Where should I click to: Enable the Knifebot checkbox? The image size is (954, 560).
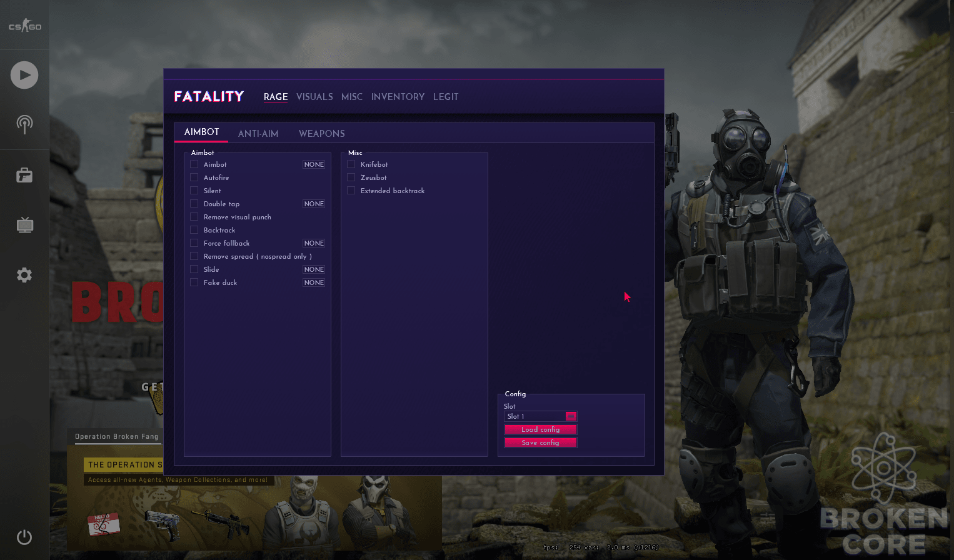point(351,164)
